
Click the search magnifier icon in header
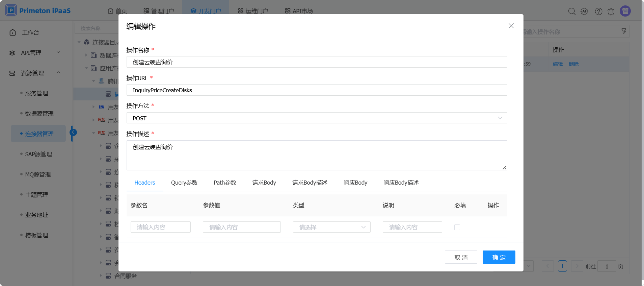(571, 11)
